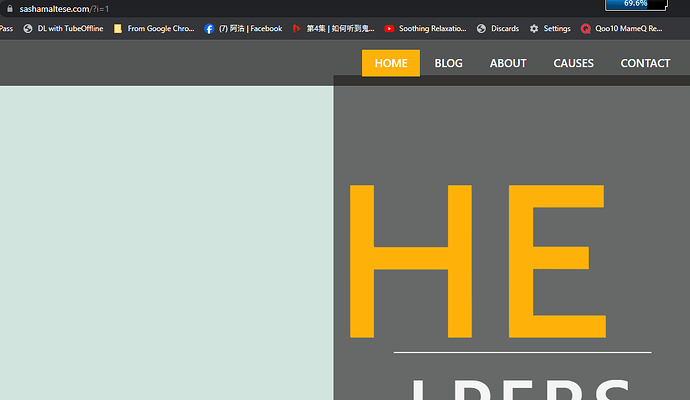Navigate to the CAUSES page
The width and height of the screenshot is (690, 400).
(573, 63)
